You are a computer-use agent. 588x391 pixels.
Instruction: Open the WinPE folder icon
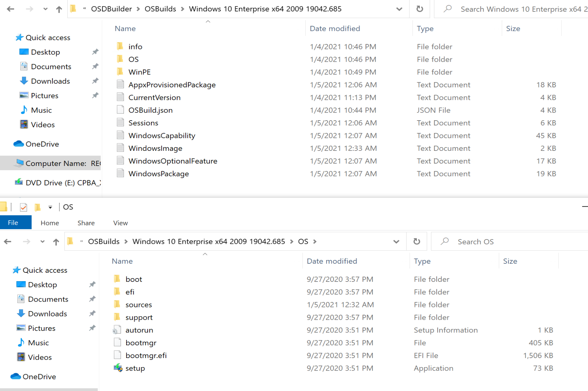coord(120,72)
